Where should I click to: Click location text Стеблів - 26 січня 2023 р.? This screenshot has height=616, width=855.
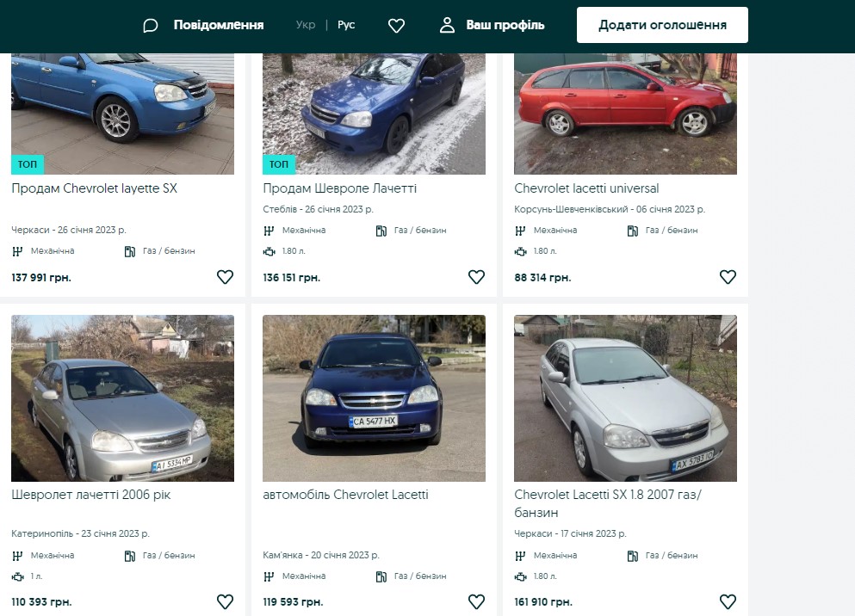tap(318, 209)
